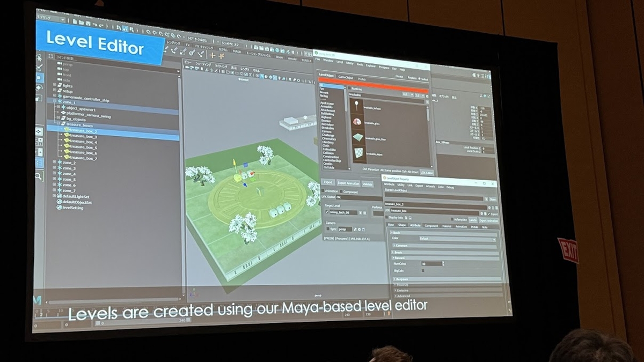Image resolution: width=644 pixels, height=362 pixels.
Task: Open the Color Default dropdown
Action: click(457, 239)
